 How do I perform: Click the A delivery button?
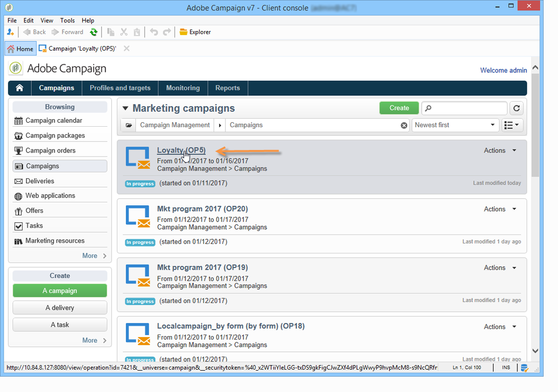click(60, 308)
